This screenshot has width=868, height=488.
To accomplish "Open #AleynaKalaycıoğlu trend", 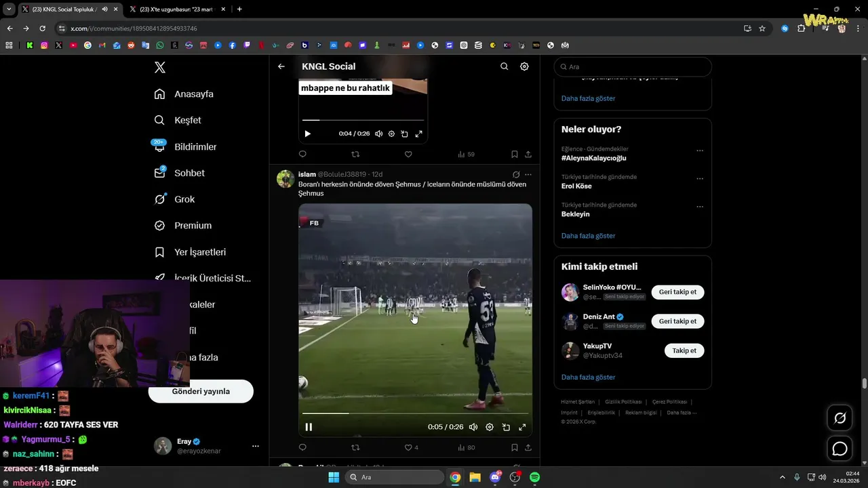I will coord(594,158).
